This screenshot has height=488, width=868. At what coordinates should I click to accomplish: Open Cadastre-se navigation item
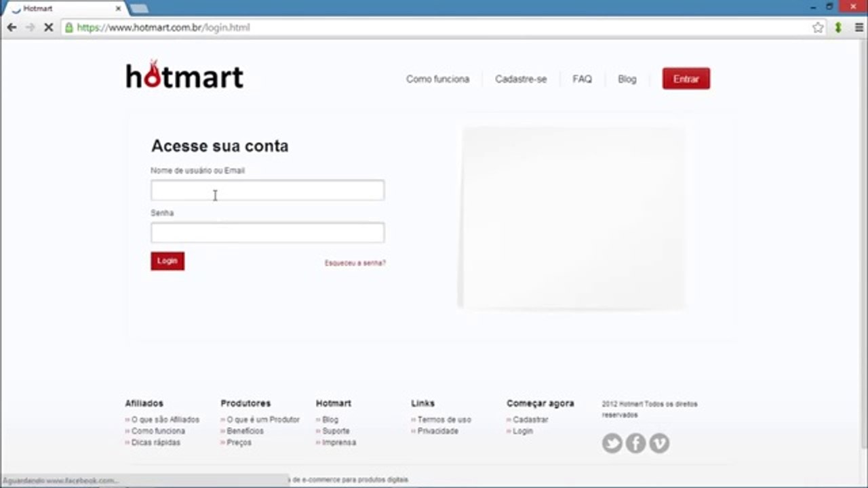521,79
